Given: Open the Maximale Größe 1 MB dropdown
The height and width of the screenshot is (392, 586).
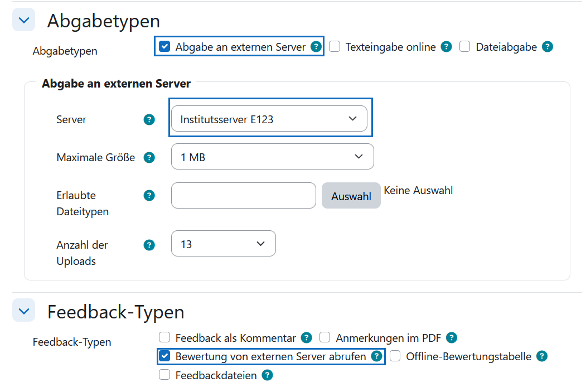Looking at the screenshot, I should click(x=272, y=157).
